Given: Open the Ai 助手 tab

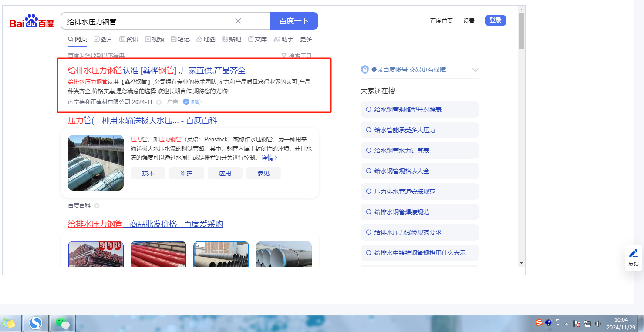Looking at the screenshot, I should (283, 39).
